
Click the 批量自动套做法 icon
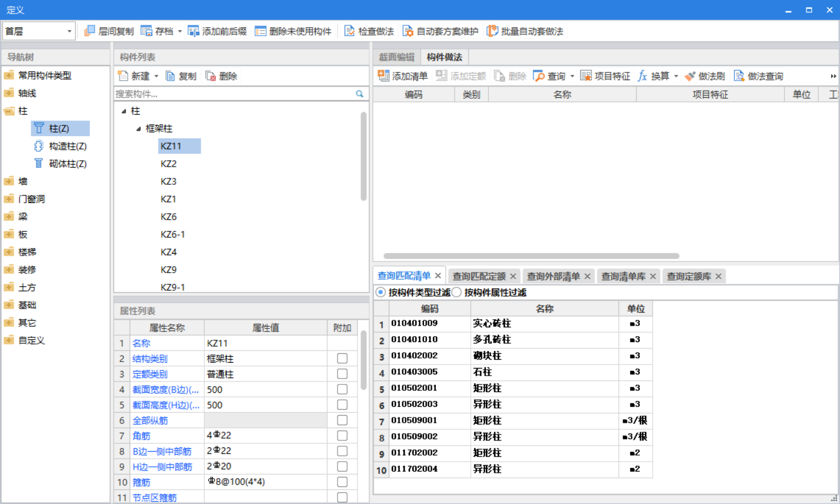click(x=492, y=31)
